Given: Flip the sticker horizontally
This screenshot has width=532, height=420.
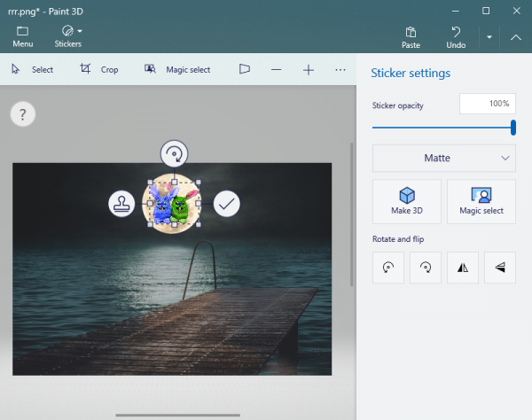Looking at the screenshot, I should pyautogui.click(x=463, y=268).
